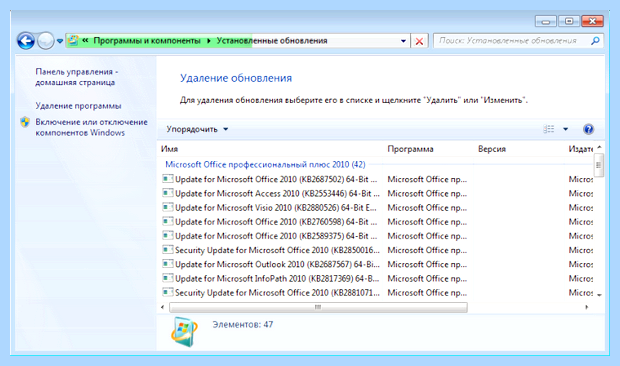Select Visio 2010 update KB2880526
The image size is (620, 366).
pos(276,208)
